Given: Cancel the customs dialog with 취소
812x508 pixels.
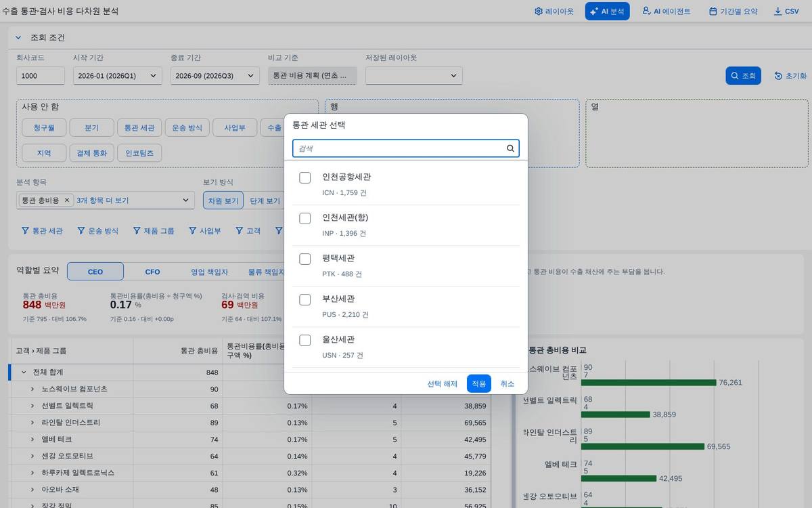Looking at the screenshot, I should coord(507,383).
